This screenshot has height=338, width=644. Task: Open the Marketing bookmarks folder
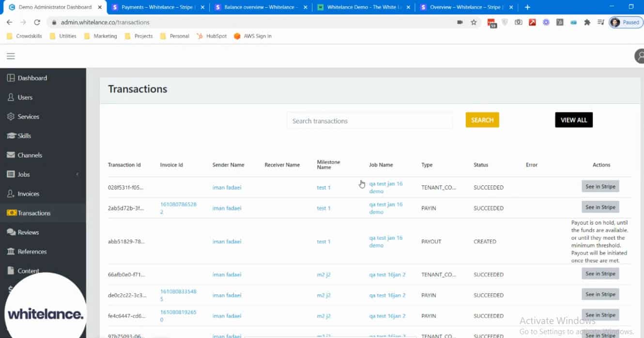coord(100,36)
